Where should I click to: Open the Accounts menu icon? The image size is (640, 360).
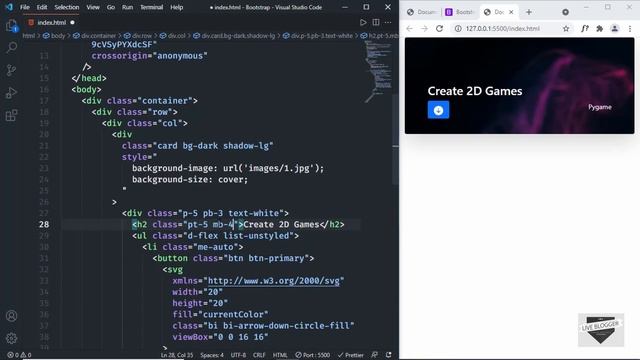coord(11,316)
